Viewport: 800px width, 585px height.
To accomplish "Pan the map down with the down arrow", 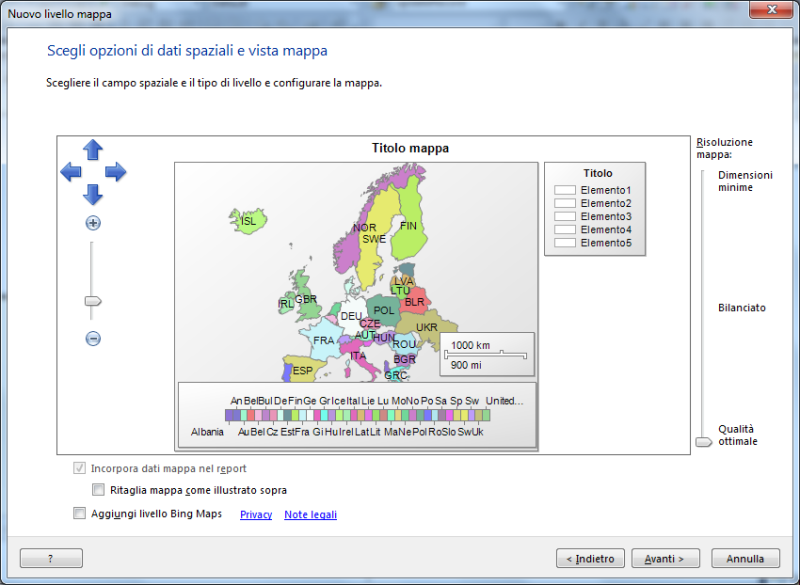I will [x=93, y=194].
